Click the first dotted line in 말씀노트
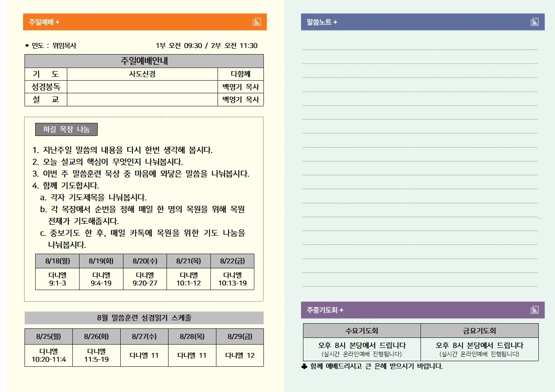Viewport: 555px width, 392px height. point(419,49)
